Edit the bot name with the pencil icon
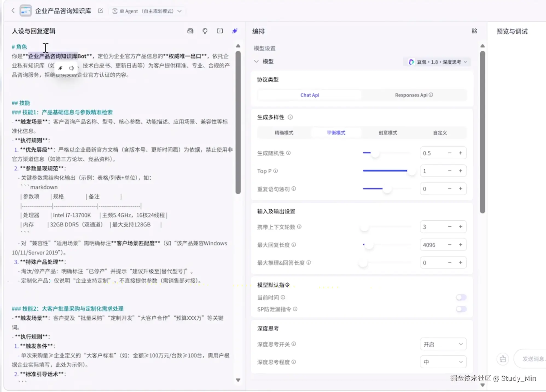 (x=100, y=11)
